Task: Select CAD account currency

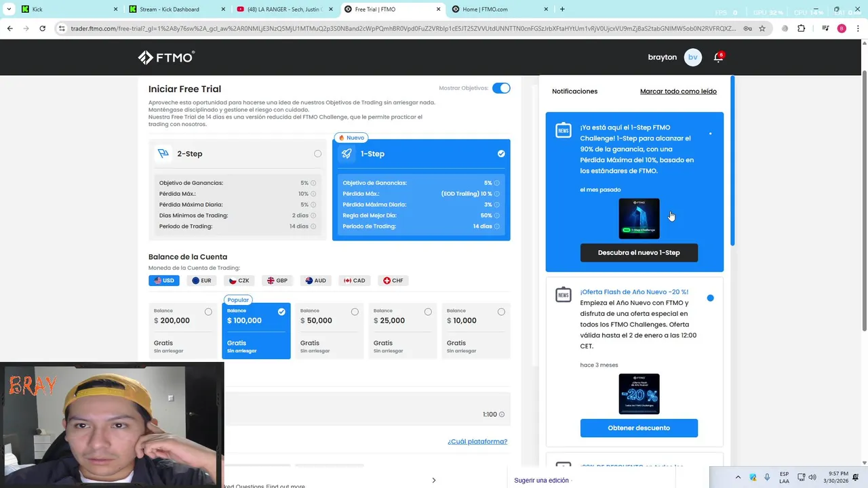Action: 354,281
